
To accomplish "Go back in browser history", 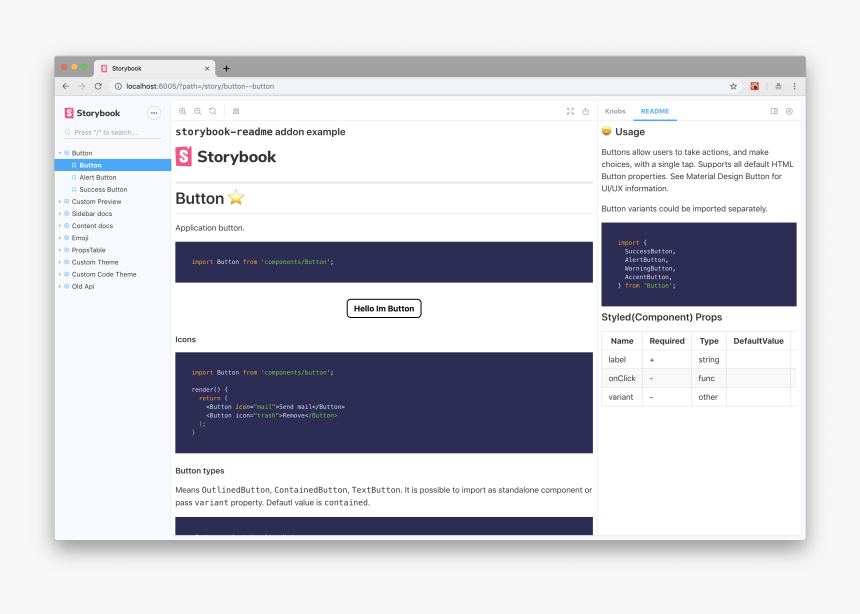I will pos(66,86).
